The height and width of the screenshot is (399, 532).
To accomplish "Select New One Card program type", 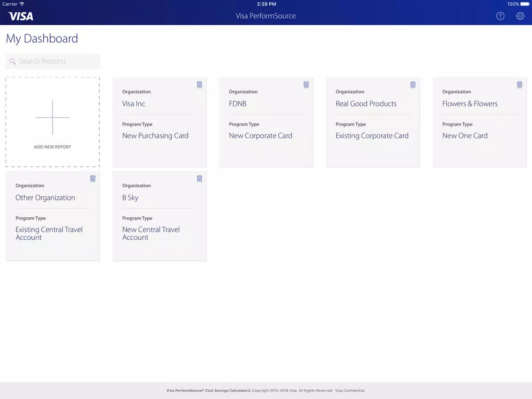I will tap(465, 136).
